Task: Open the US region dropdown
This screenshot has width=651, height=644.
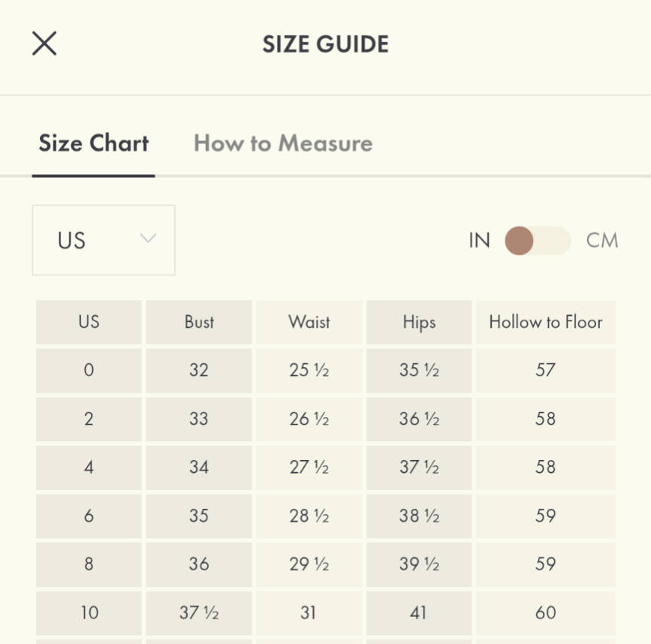Action: tap(103, 241)
